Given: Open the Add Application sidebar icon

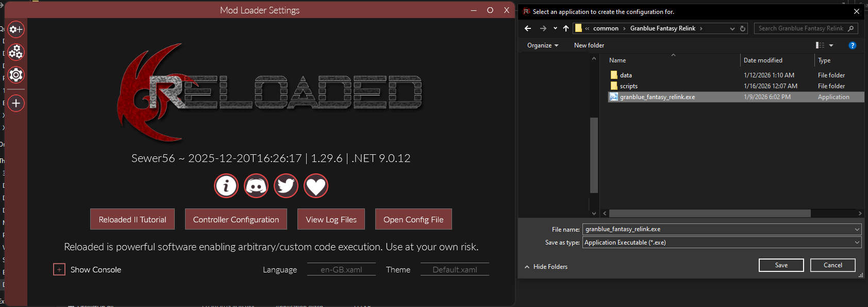Looking at the screenshot, I should coord(16,29).
